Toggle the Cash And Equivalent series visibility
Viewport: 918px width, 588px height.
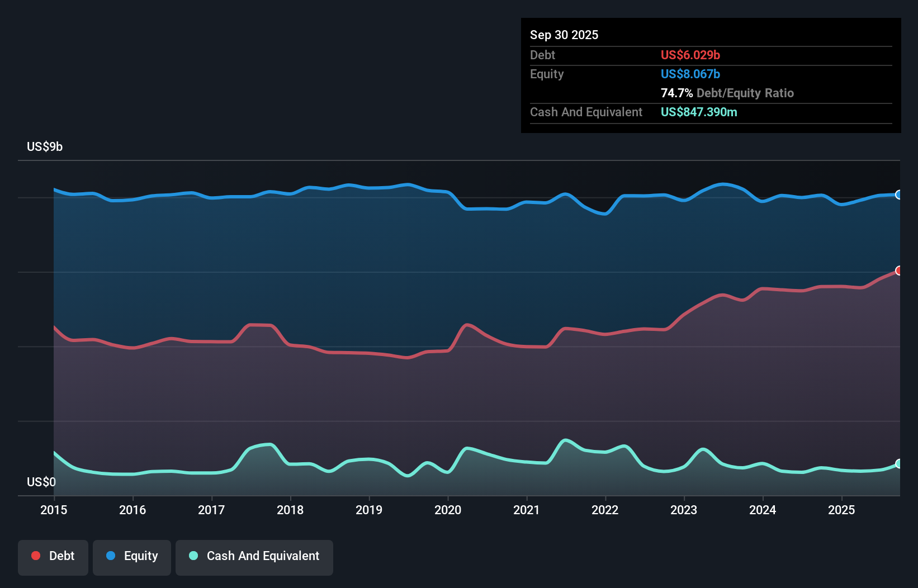click(x=254, y=557)
